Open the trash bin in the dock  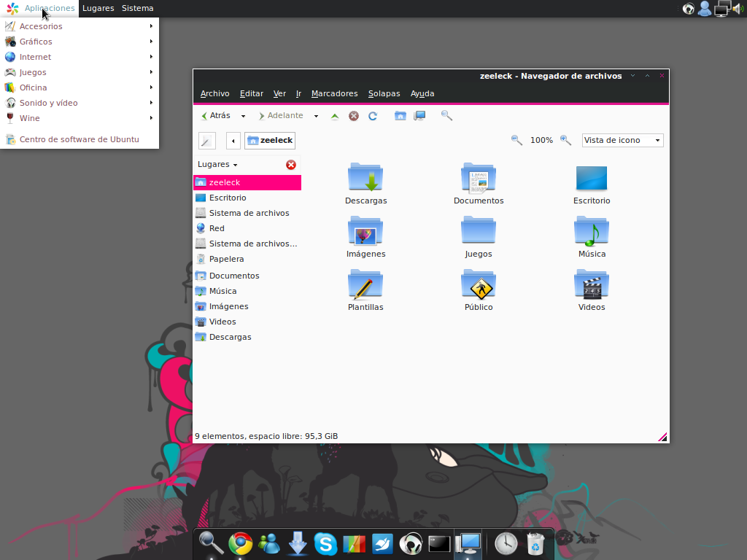click(535, 543)
